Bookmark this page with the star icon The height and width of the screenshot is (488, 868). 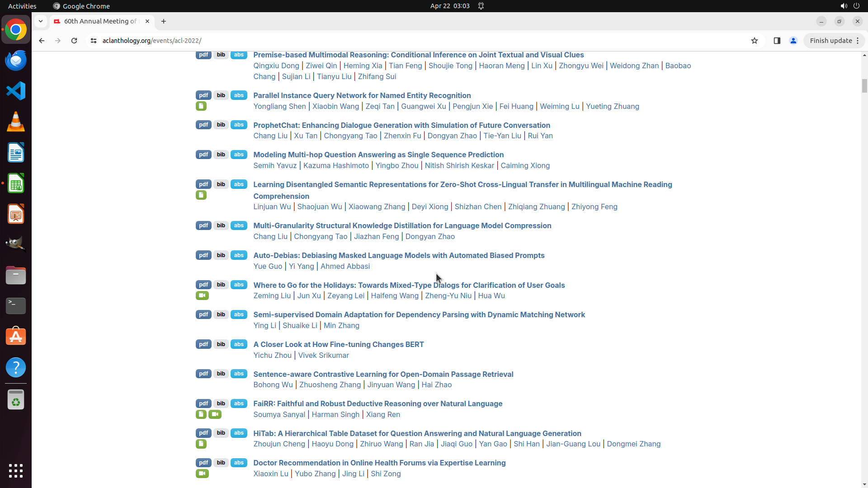(755, 41)
